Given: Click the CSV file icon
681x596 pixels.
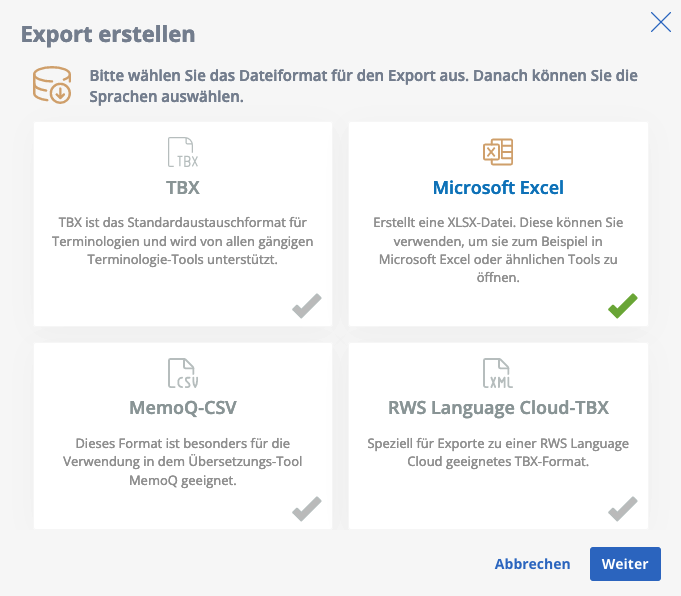Looking at the screenshot, I should tap(183, 373).
